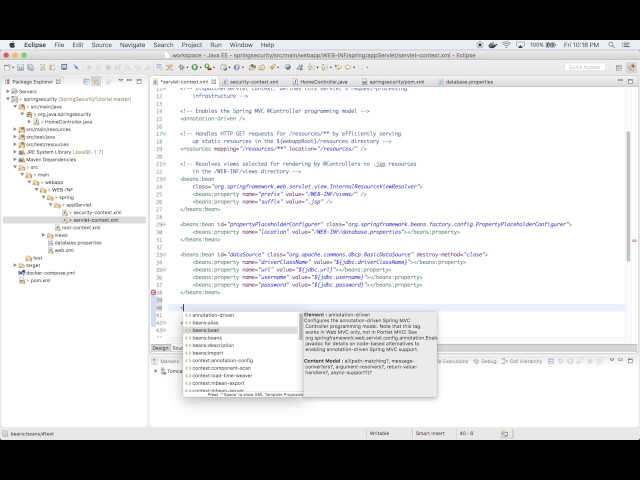Screen dimensions: 640x480
Task: Click the green Run toolbar button
Action: click(x=195, y=67)
